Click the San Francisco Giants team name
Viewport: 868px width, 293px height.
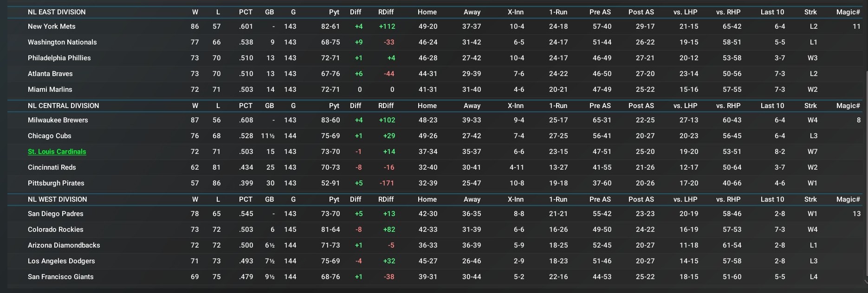tap(61, 277)
